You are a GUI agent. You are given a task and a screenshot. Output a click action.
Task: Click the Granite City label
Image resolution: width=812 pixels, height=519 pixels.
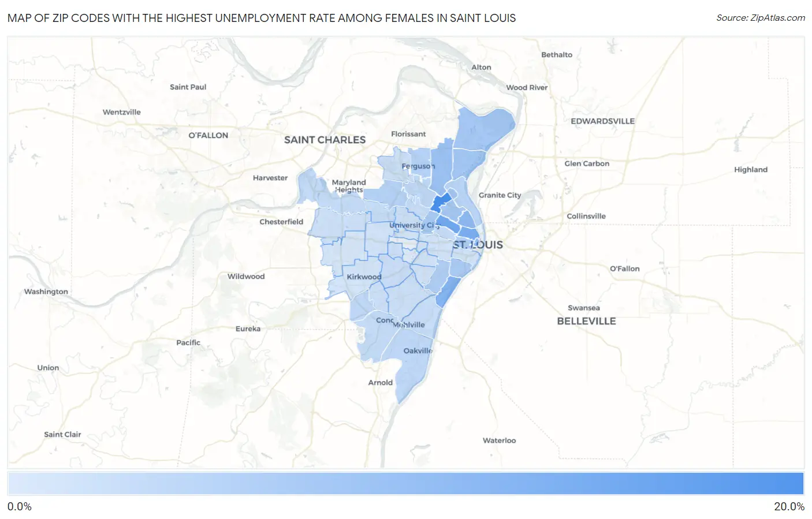[x=500, y=195]
